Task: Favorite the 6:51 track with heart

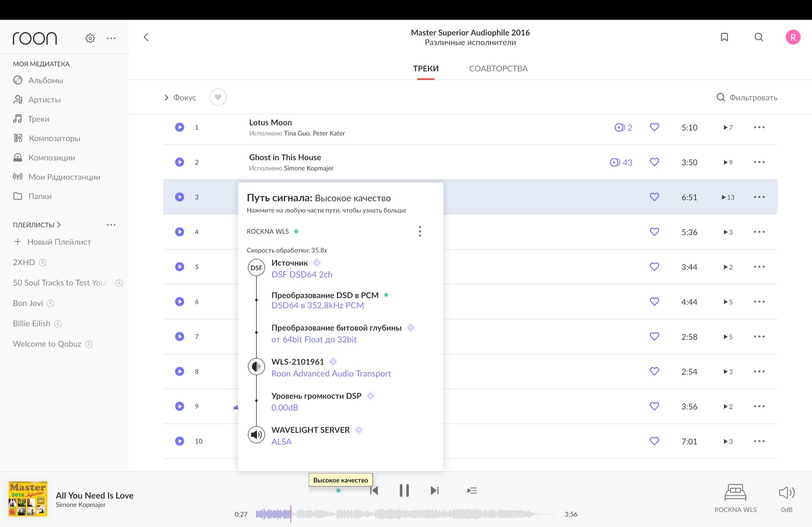Action: (x=654, y=197)
